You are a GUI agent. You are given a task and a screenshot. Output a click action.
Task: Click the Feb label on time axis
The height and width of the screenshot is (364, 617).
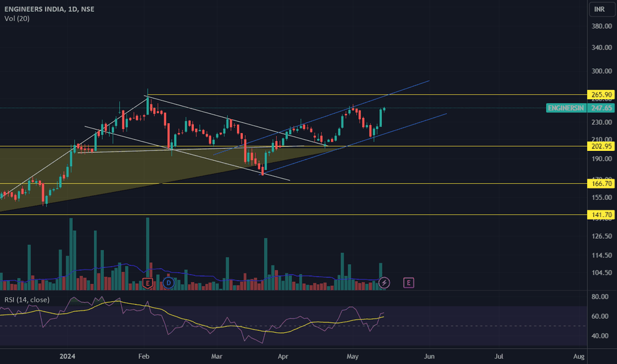144,357
